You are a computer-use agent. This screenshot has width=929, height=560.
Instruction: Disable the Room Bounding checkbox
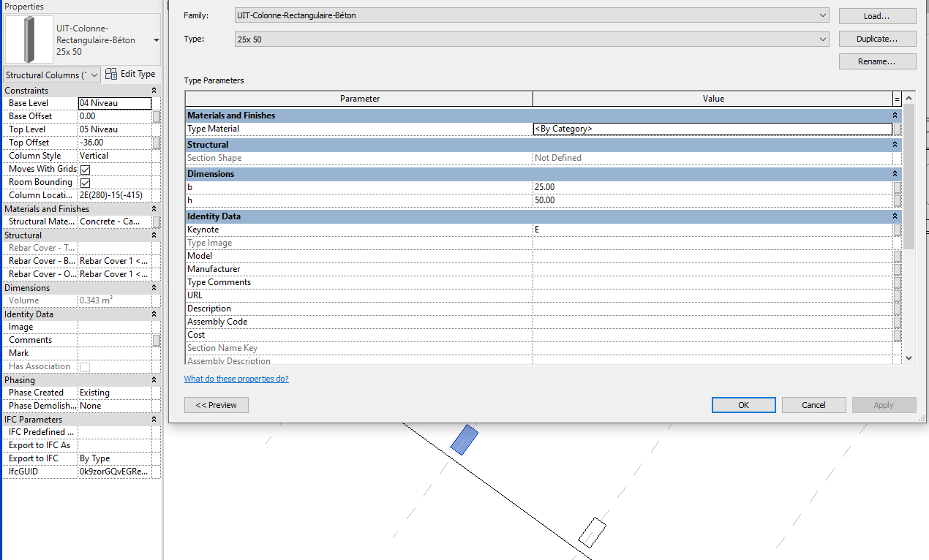[x=84, y=181]
